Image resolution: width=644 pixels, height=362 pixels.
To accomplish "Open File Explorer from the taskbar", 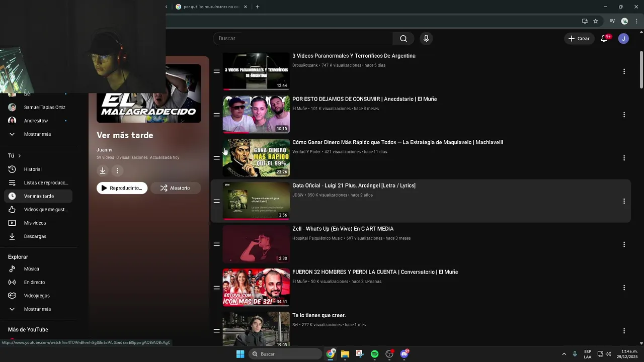I will click(x=345, y=354).
